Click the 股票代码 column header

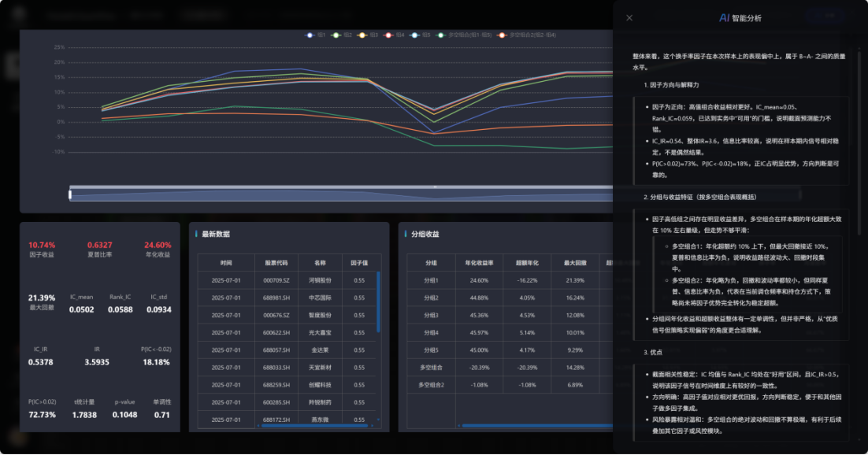tap(276, 263)
